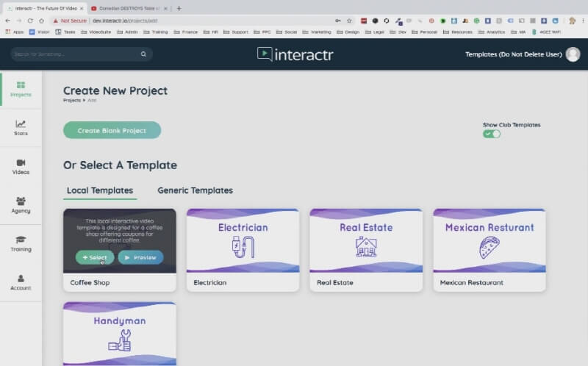Click the browser forward arrow

[x=19, y=21]
